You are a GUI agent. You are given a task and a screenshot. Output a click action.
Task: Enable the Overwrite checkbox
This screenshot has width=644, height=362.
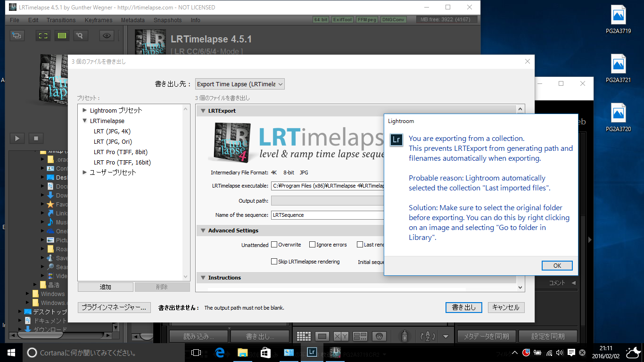[274, 245]
